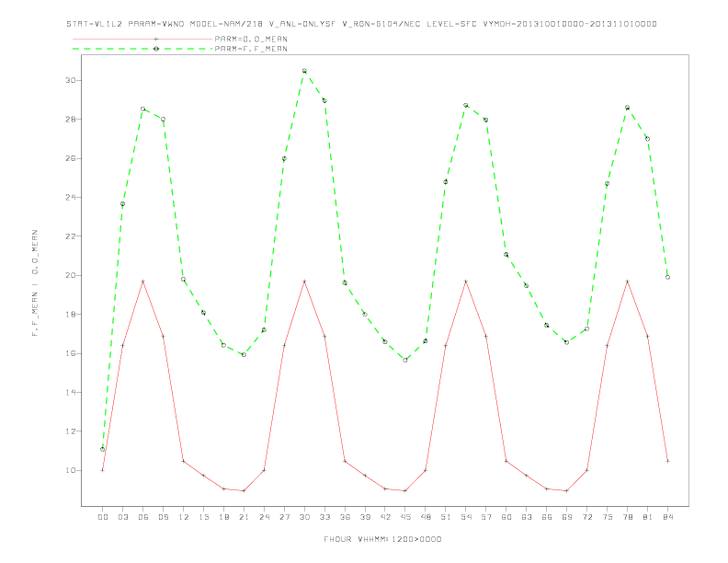This screenshot has width=728, height=563.
Task: Click x-axis tick label 72
Action: 586,517
